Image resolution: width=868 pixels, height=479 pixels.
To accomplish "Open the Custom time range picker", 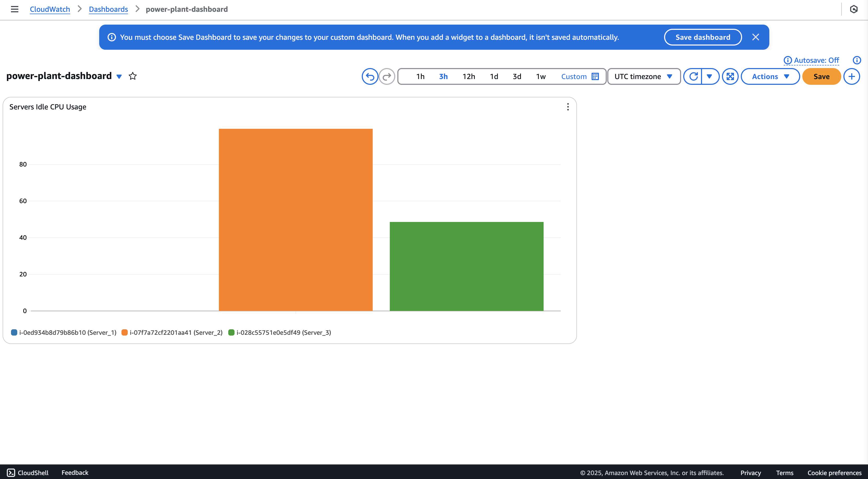I will [580, 76].
